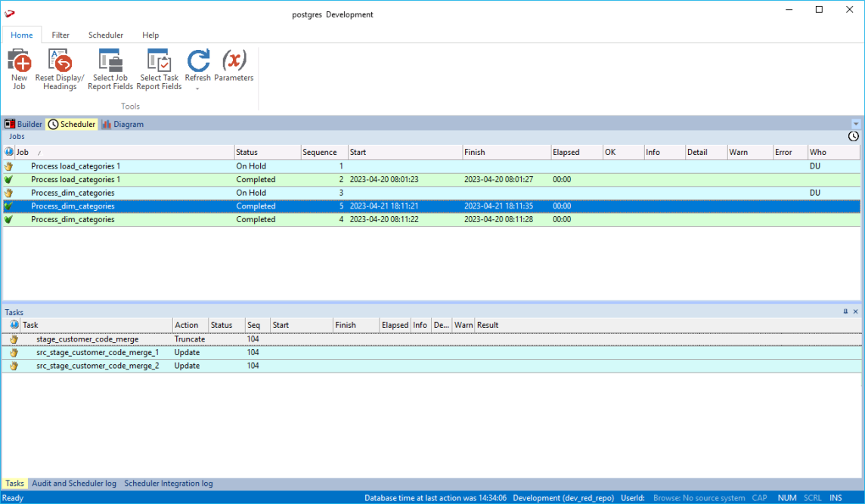Open the Filter ribbon tab
The height and width of the screenshot is (504, 865).
[60, 35]
